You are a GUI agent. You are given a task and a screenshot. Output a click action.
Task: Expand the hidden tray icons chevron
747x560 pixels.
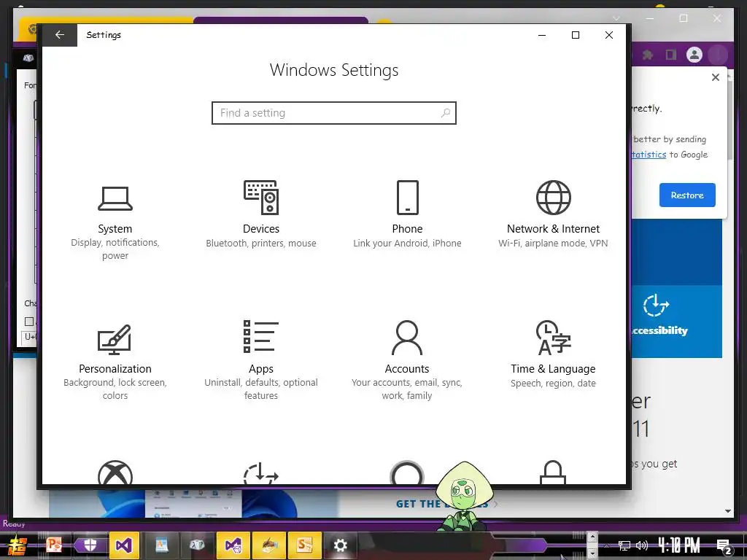pos(606,545)
